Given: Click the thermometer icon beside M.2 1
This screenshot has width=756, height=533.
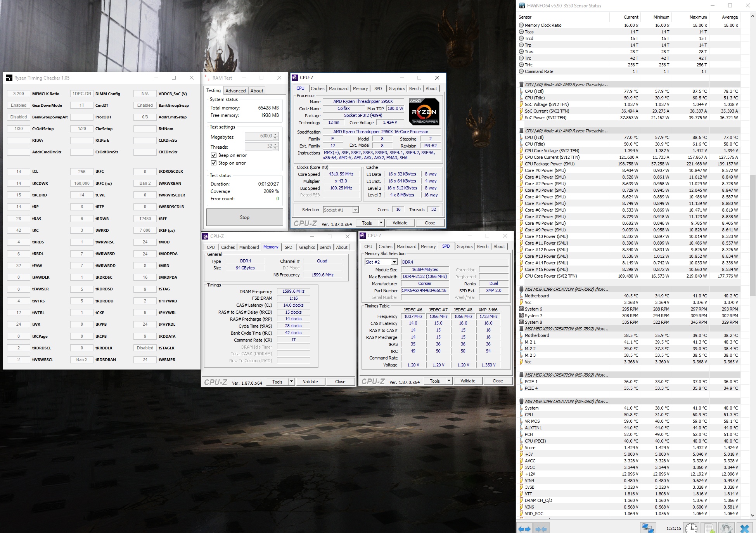Looking at the screenshot, I should click(x=521, y=342).
